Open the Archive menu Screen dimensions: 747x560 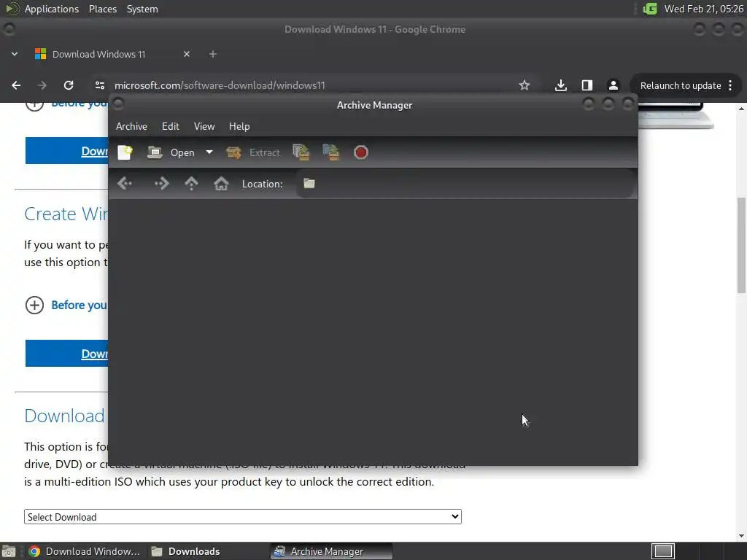pos(131,126)
